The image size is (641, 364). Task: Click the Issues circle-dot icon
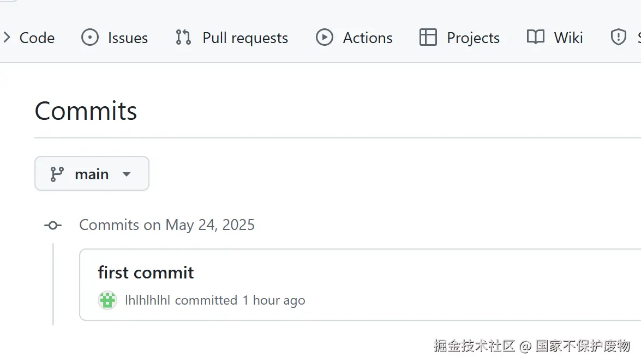coord(89,38)
